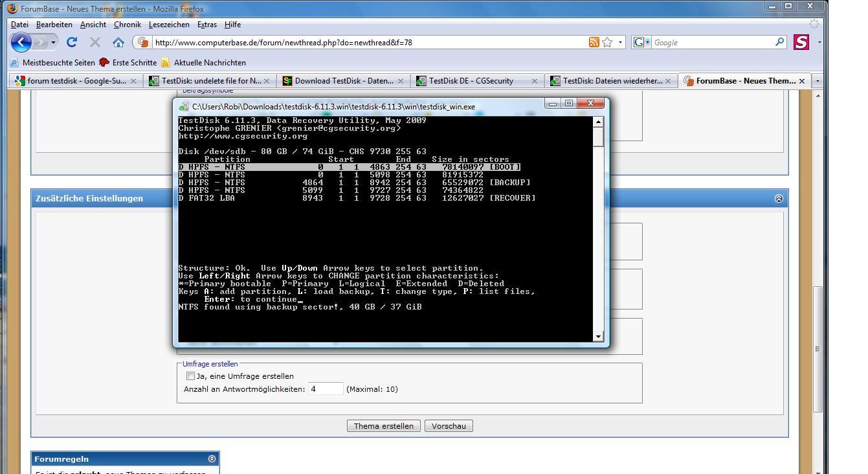Click the forward navigation arrow

43,43
